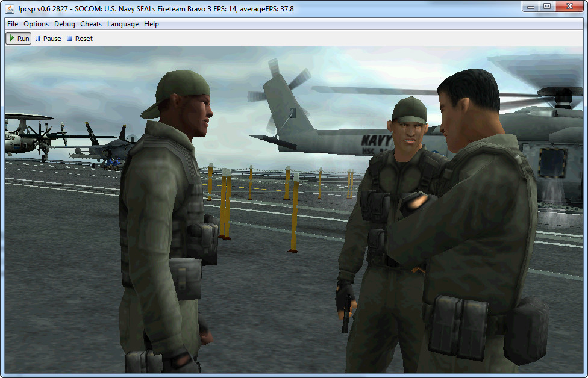This screenshot has height=378, width=588.
Task: Pause the emulation
Action: 48,39
